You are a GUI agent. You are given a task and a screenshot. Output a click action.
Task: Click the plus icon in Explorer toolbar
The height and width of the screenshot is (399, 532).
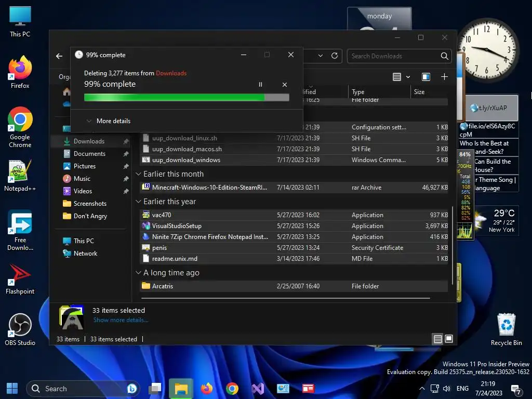445,77
